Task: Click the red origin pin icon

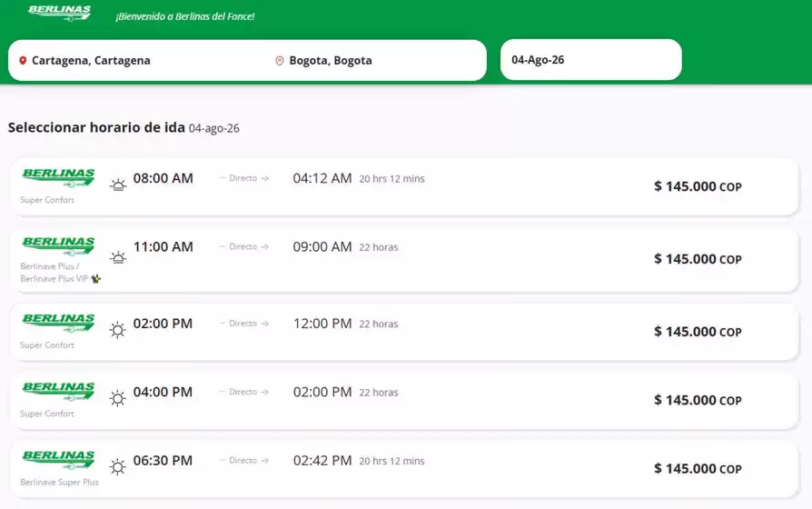Action: click(x=23, y=60)
